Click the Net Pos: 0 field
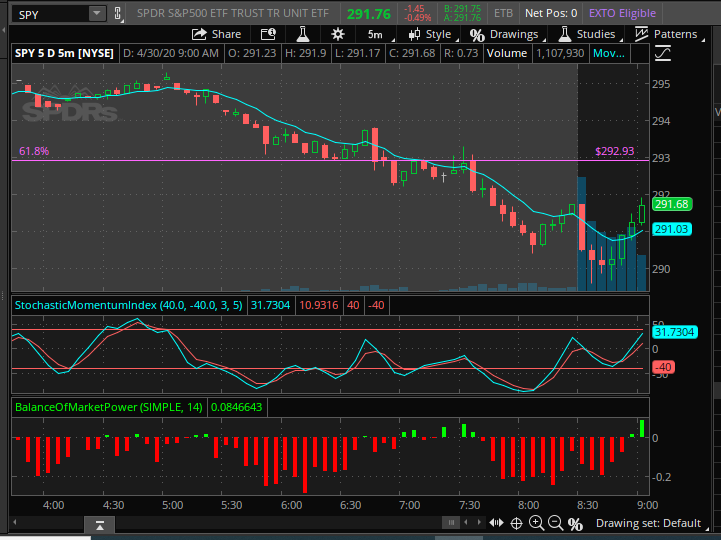The image size is (721, 540). pos(551,13)
